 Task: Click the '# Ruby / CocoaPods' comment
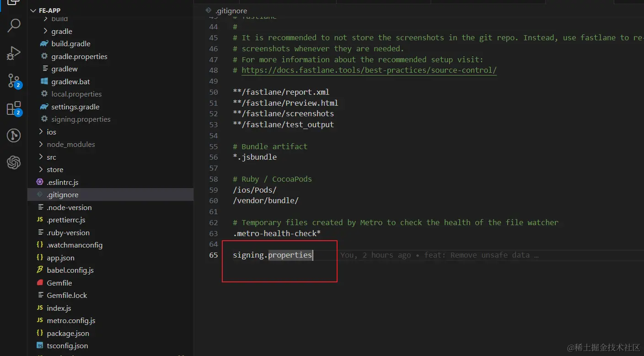pos(273,179)
